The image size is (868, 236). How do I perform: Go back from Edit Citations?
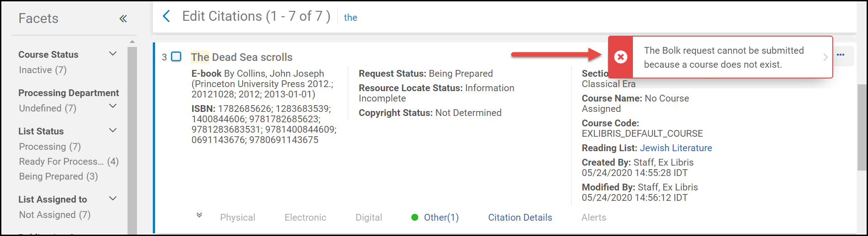[x=166, y=17]
